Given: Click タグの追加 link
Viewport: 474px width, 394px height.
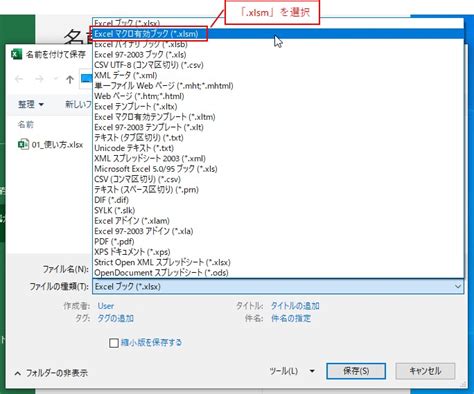Looking at the screenshot, I should pos(116,318).
